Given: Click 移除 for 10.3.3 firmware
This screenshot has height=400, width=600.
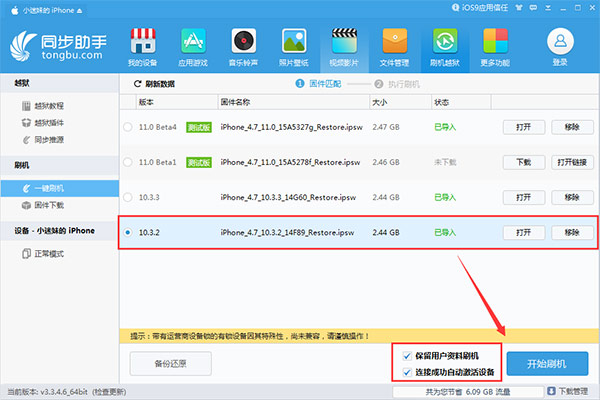Looking at the screenshot, I should [572, 197].
